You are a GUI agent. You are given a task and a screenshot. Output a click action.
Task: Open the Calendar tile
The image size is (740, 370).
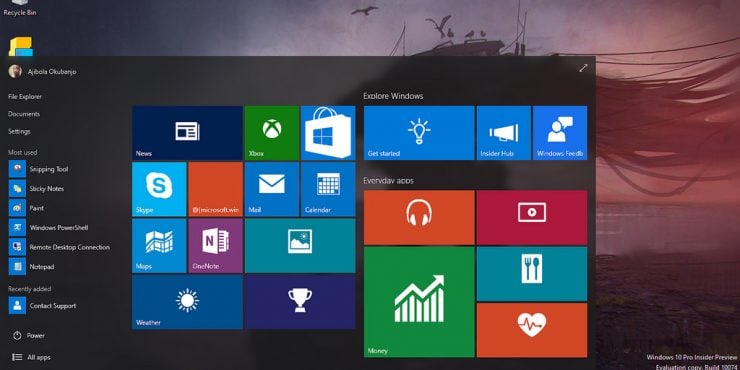[328, 189]
